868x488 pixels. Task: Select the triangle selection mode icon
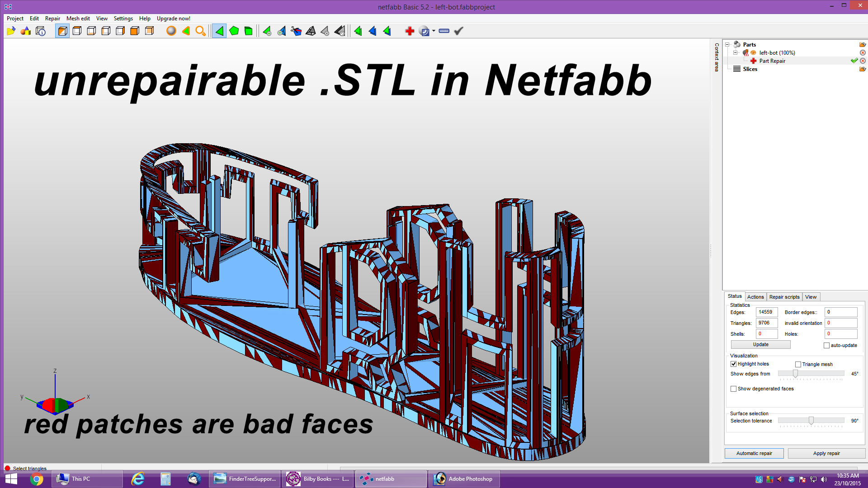pos(219,31)
